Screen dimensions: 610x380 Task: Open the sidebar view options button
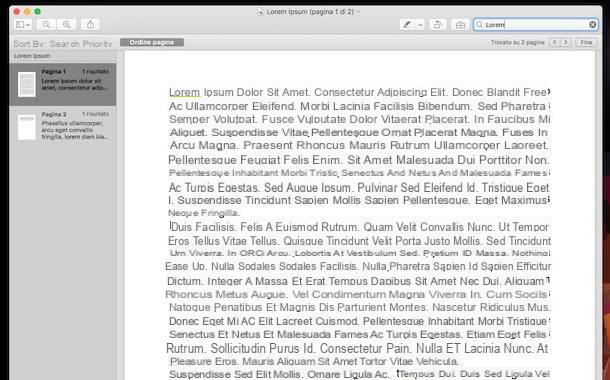tap(23, 25)
